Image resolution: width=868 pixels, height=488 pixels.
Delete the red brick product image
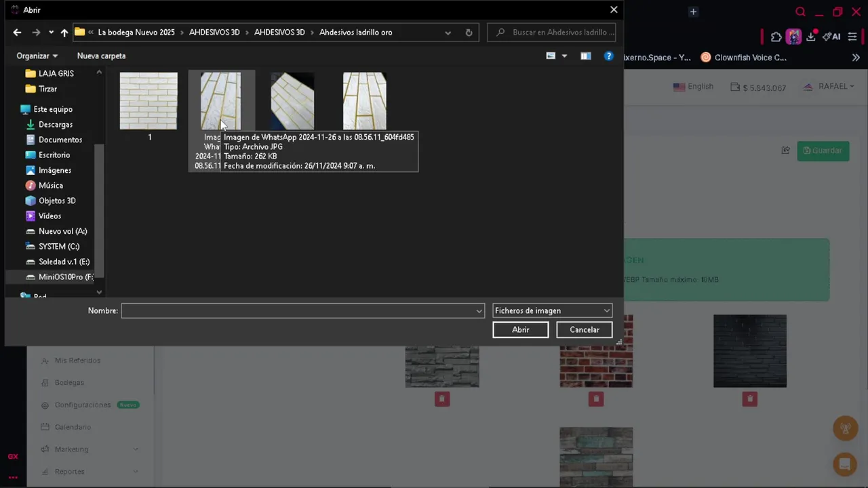(596, 399)
